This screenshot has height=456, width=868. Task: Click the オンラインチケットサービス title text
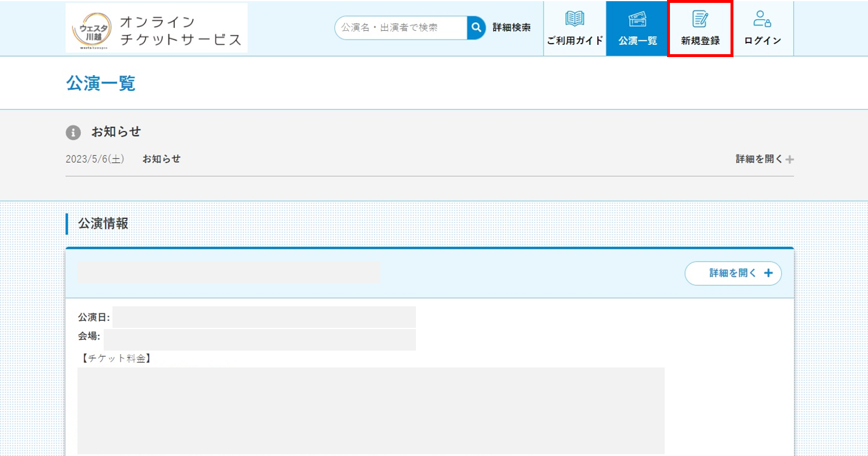[x=180, y=31]
